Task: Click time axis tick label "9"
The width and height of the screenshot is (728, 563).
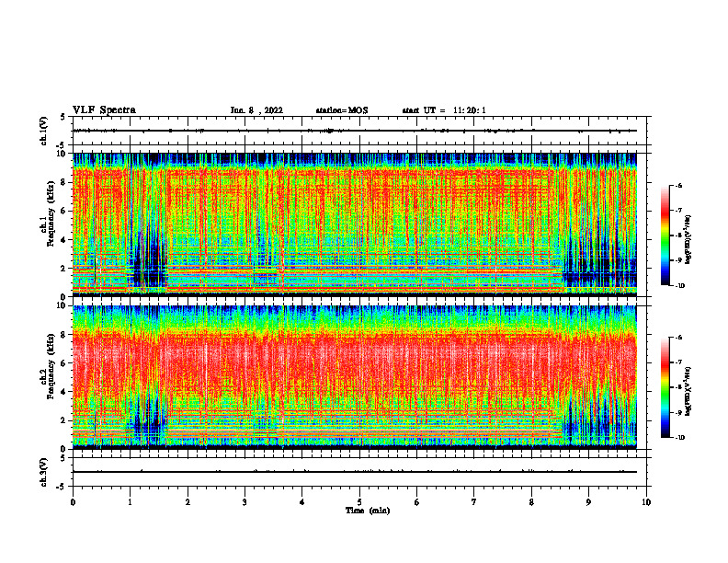Action: pyautogui.click(x=588, y=502)
